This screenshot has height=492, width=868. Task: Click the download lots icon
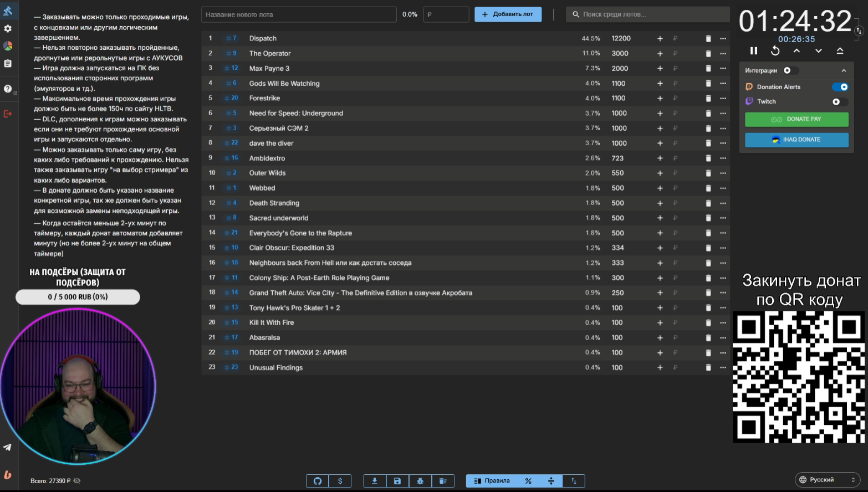click(375, 481)
